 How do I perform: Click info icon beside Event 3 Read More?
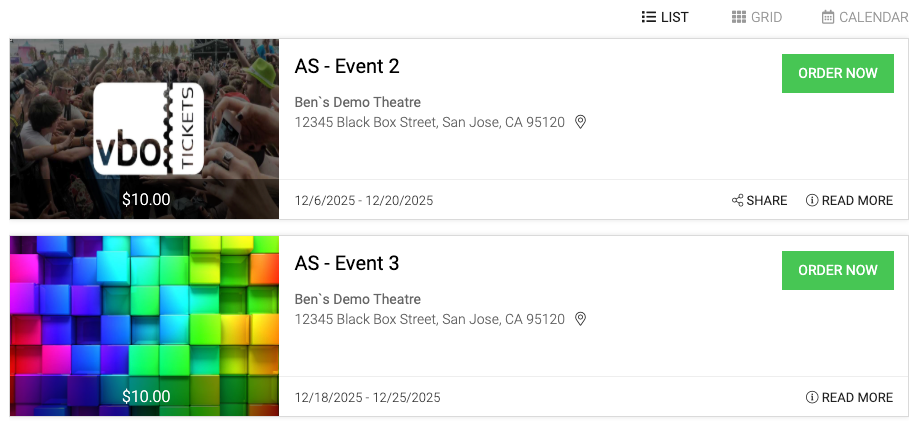(x=812, y=398)
